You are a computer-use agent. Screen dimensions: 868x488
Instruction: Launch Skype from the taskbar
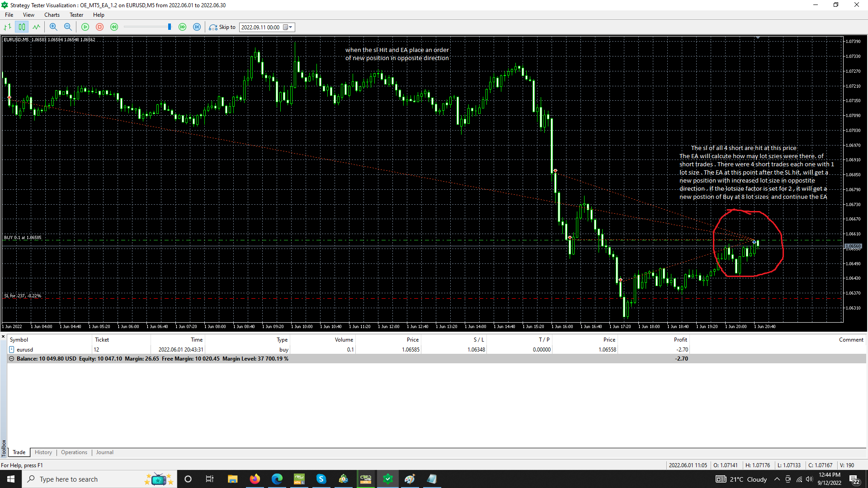coord(321,479)
